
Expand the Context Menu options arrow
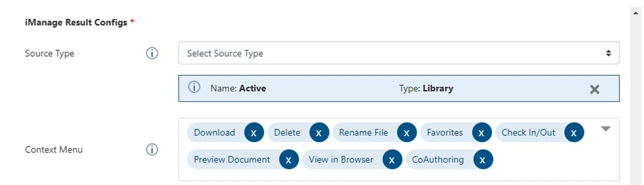tap(605, 129)
